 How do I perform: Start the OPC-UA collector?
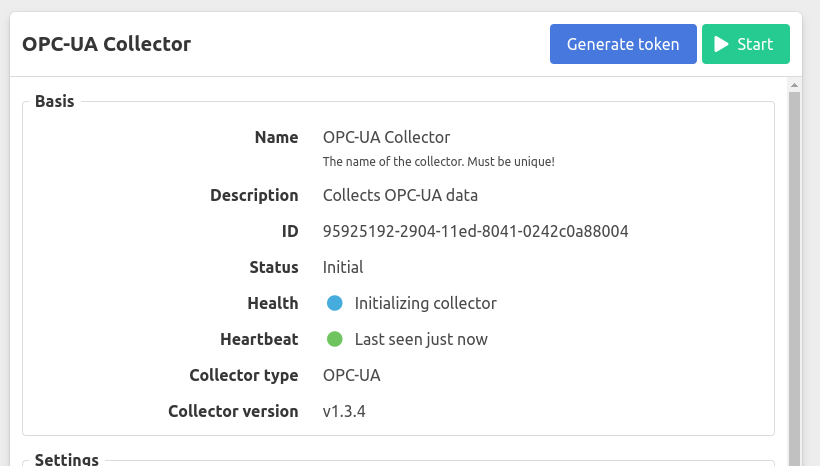click(x=746, y=44)
